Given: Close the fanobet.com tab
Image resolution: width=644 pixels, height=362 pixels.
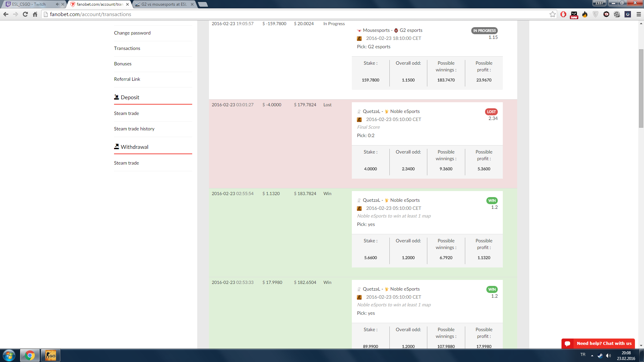Looking at the screenshot, I should tap(127, 4).
